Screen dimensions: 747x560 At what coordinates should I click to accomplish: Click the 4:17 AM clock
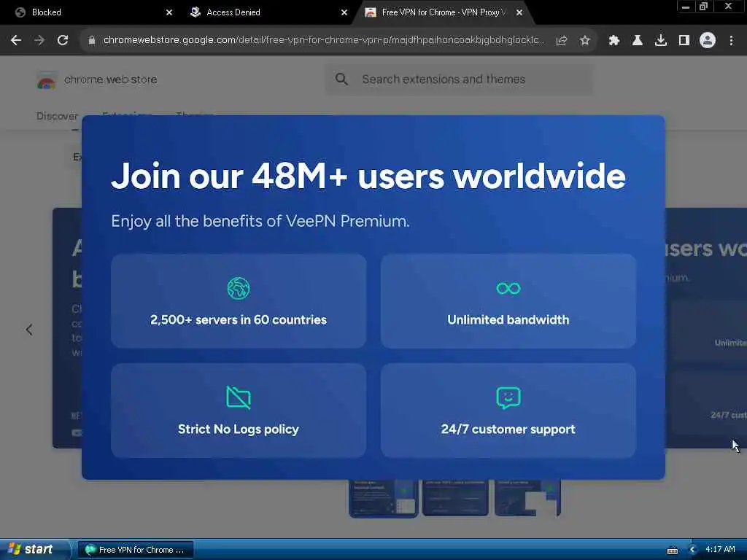(x=720, y=549)
